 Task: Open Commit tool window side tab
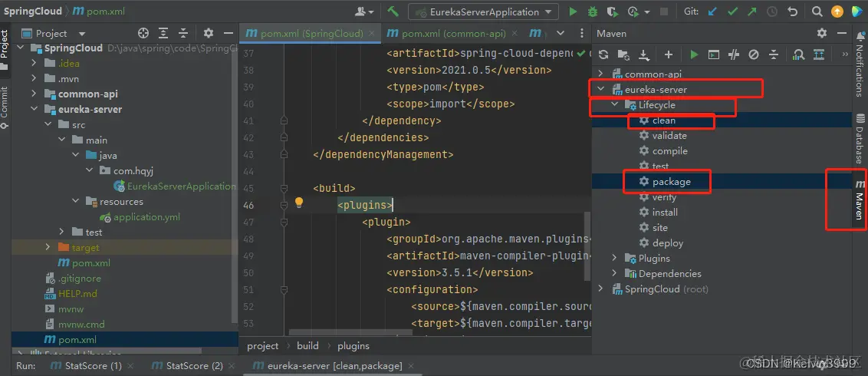[x=5, y=107]
